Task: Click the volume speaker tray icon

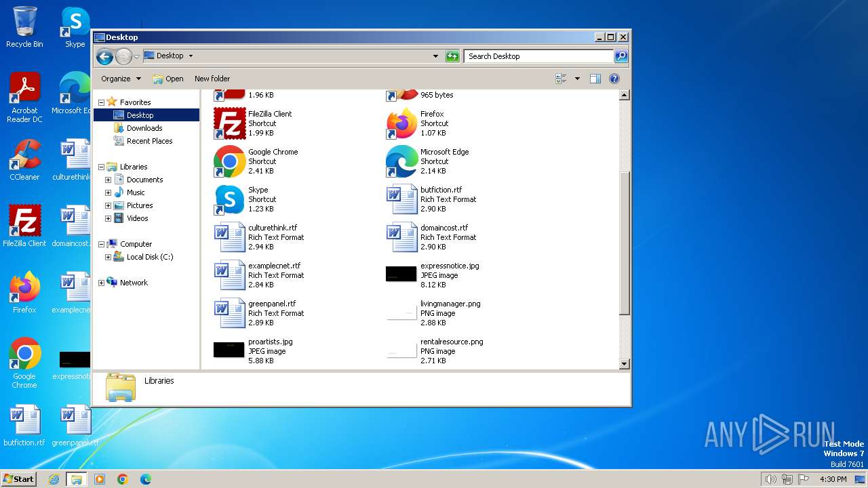Action: tap(770, 479)
